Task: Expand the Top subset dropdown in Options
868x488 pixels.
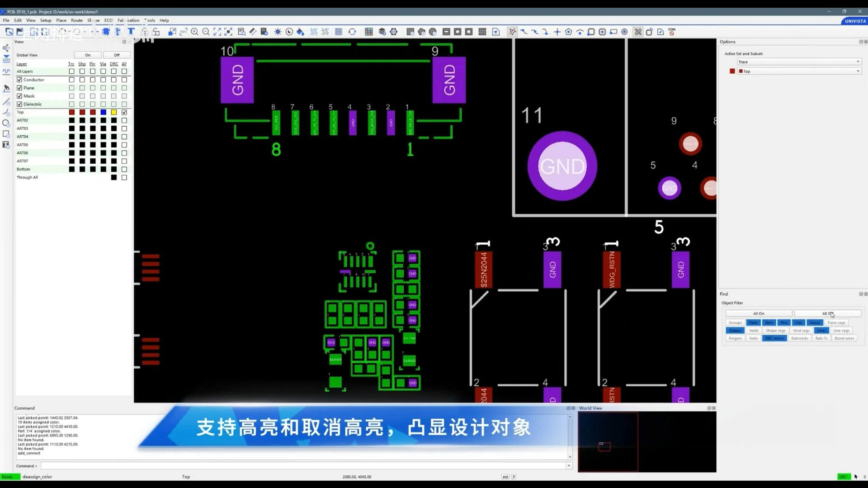Action: [x=858, y=71]
